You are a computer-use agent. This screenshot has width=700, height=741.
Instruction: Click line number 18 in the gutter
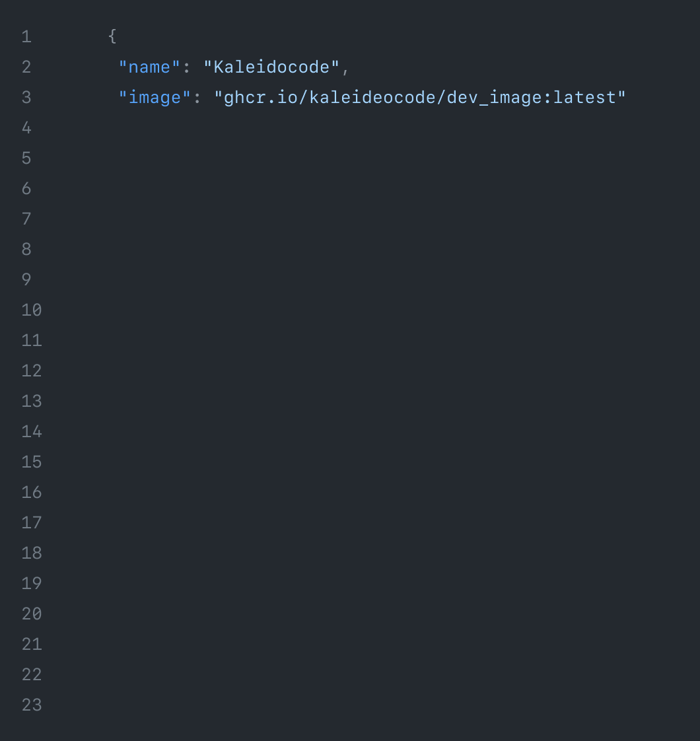[32, 553]
